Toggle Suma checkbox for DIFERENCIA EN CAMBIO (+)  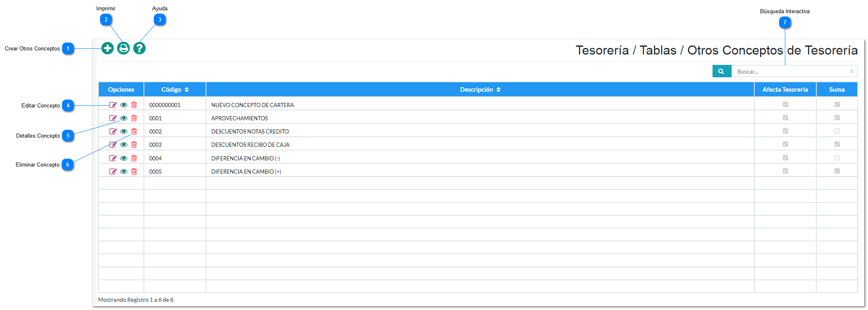click(x=837, y=171)
